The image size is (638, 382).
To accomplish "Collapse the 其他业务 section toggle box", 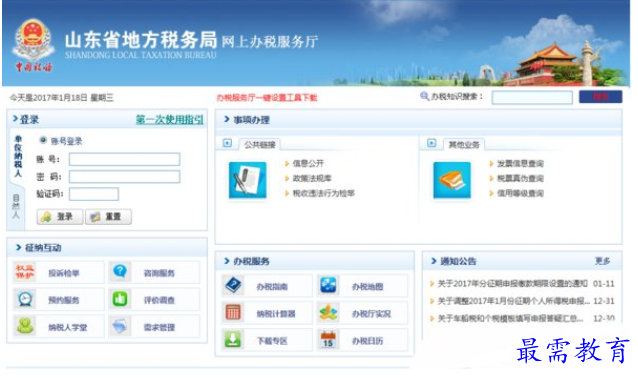I will click(x=432, y=143).
